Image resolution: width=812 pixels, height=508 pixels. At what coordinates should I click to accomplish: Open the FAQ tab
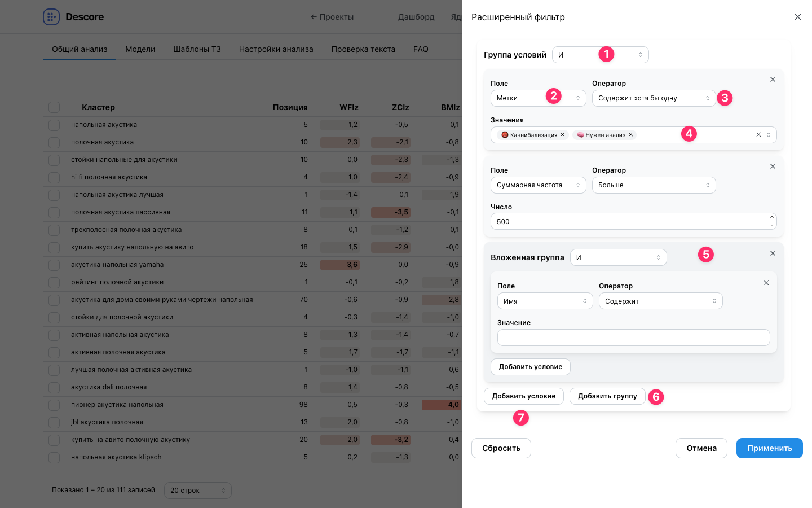(421, 49)
